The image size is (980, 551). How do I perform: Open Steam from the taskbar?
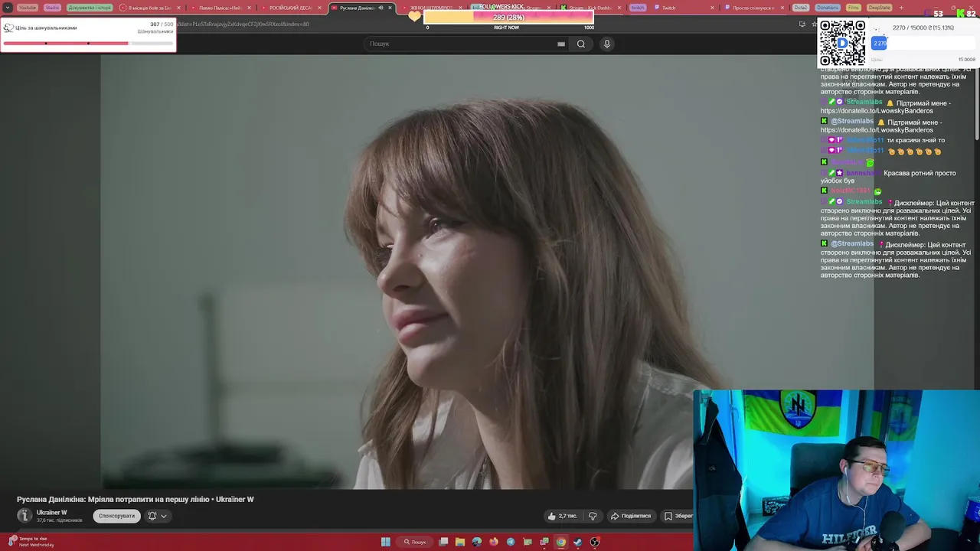point(578,542)
